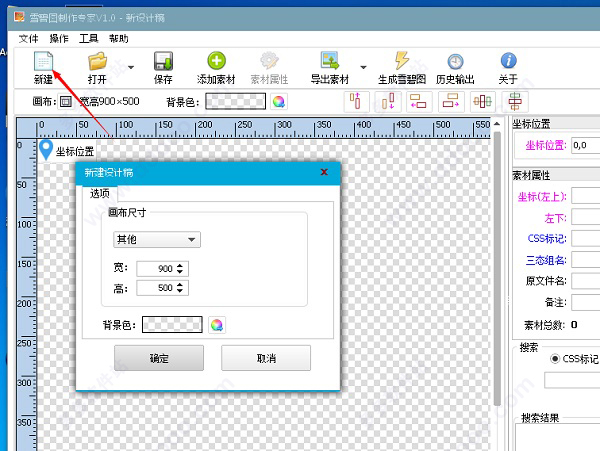
Task: Decrease width with down stepper arrow
Action: coord(180,272)
